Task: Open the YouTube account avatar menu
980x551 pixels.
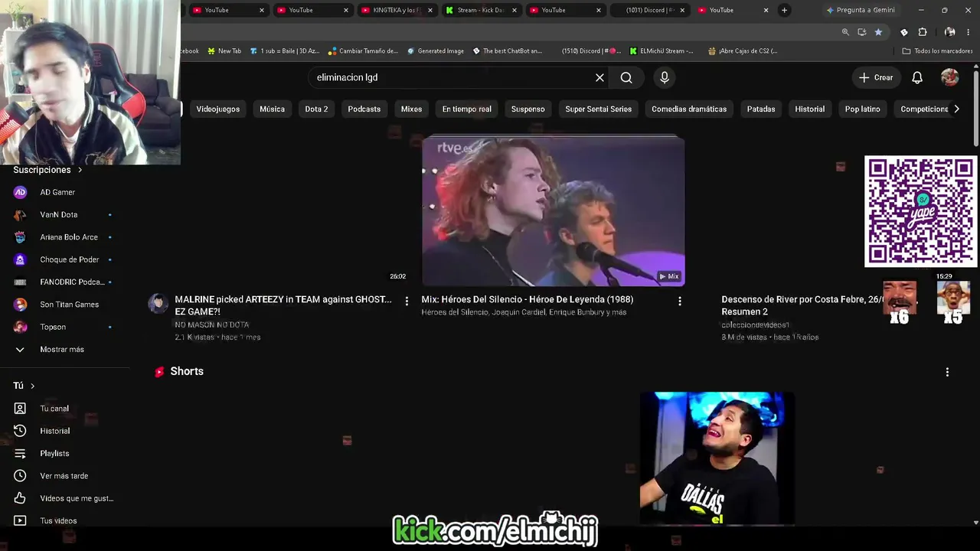Action: click(x=949, y=77)
